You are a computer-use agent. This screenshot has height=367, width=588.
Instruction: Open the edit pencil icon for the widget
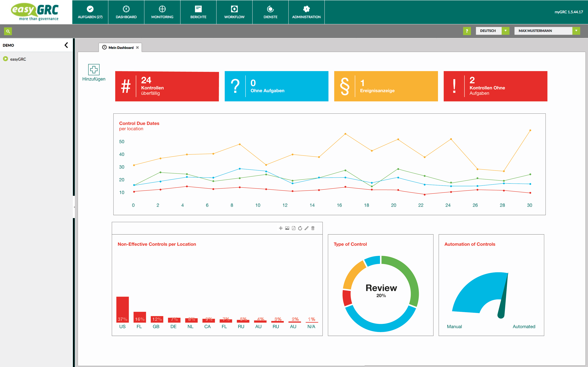tap(306, 228)
